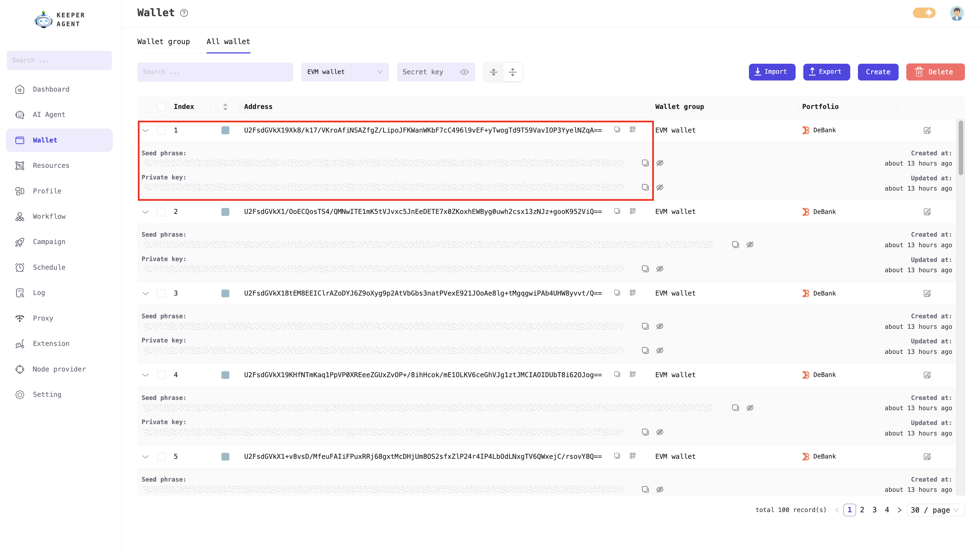
Task: Go to page 3 of the wallet list
Action: 874,510
